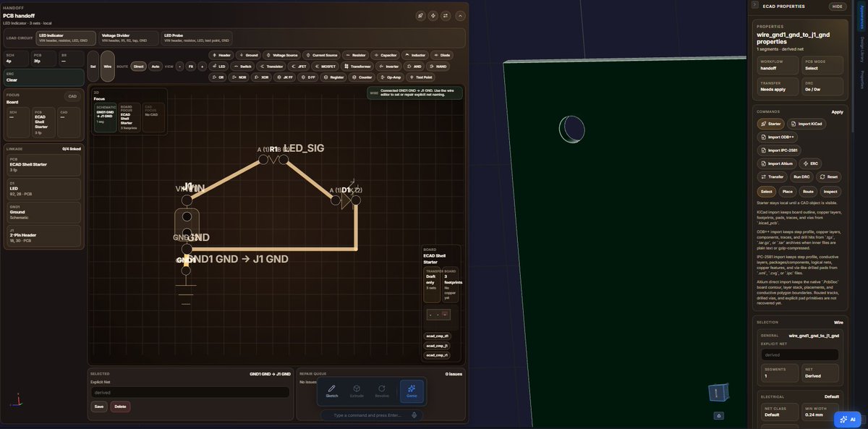The height and width of the screenshot is (429, 868).
Task: Open the Appearances side tab
Action: (x=861, y=16)
